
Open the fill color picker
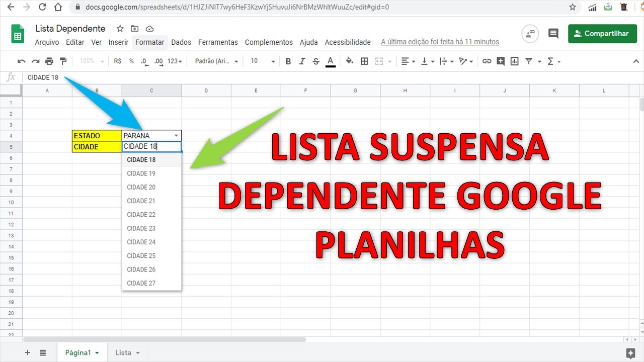point(350,61)
